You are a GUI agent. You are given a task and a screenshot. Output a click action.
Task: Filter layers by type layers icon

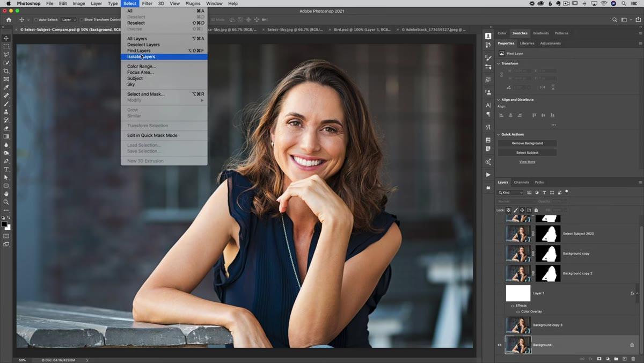(x=544, y=192)
